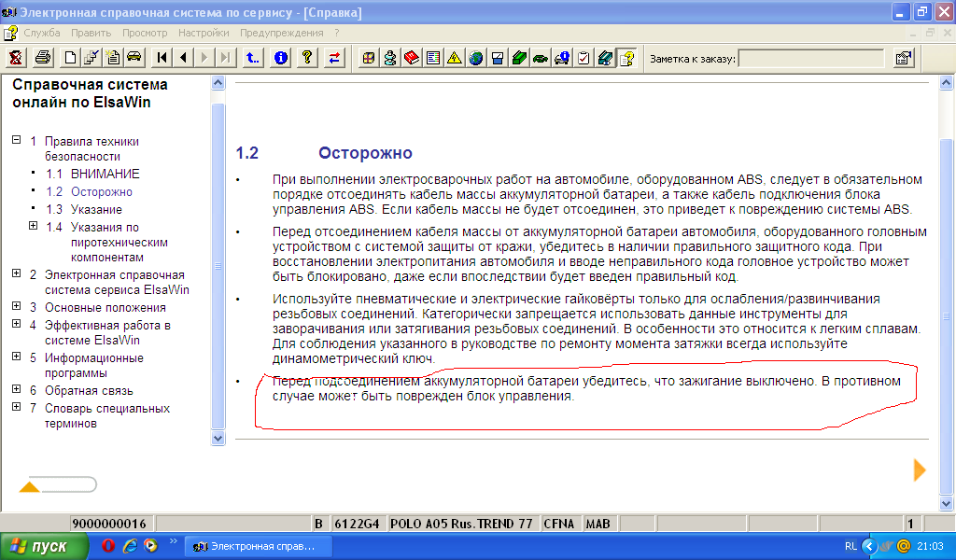
Task: Click the blue info circle icon
Action: [280, 58]
